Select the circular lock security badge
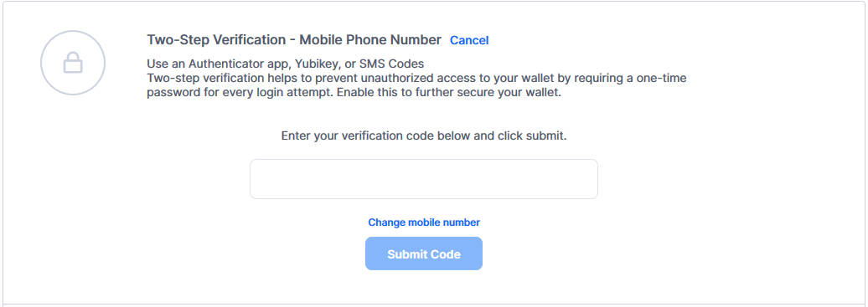The width and height of the screenshot is (868, 307). click(x=73, y=63)
